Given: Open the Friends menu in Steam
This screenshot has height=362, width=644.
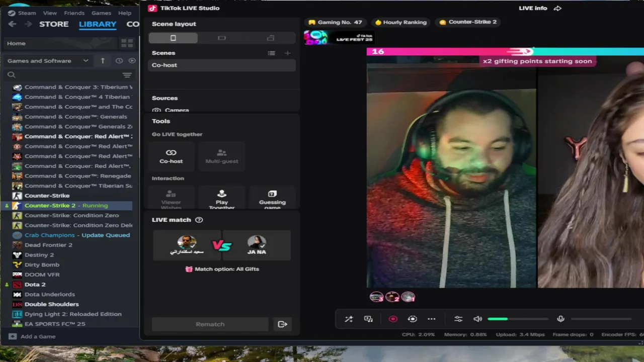Looking at the screenshot, I should 74,13.
